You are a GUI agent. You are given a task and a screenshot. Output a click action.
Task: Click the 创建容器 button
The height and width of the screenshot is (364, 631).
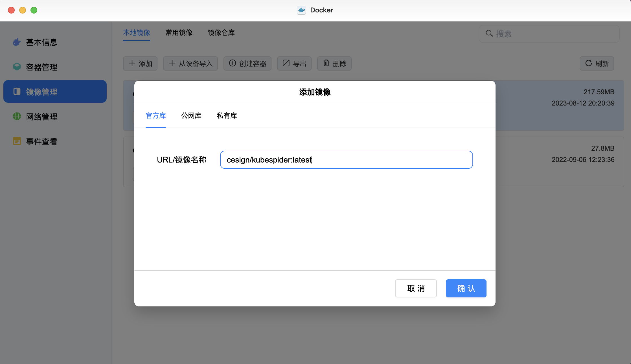[247, 63]
